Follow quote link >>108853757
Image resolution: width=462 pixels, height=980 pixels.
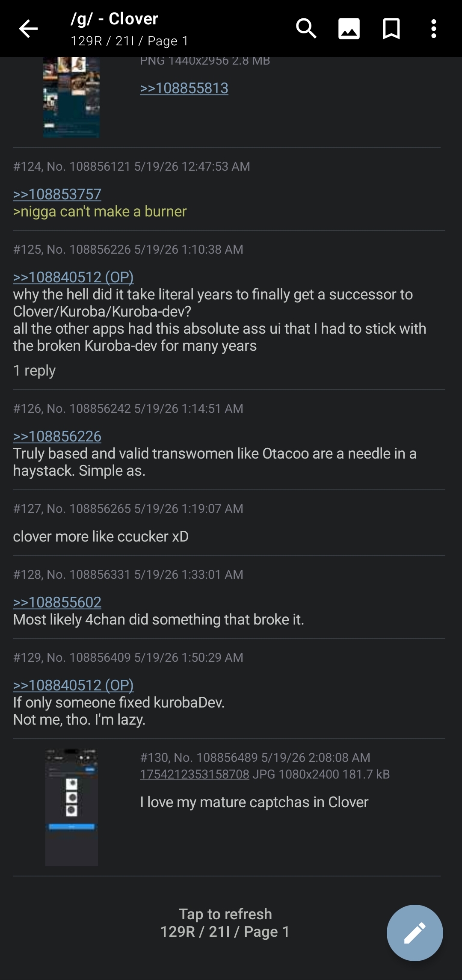pos(57,194)
